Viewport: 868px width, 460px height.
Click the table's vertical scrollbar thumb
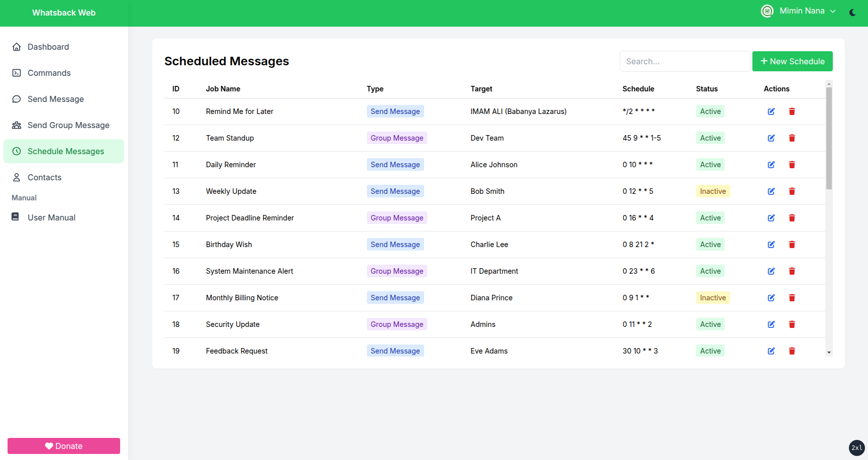click(829, 138)
